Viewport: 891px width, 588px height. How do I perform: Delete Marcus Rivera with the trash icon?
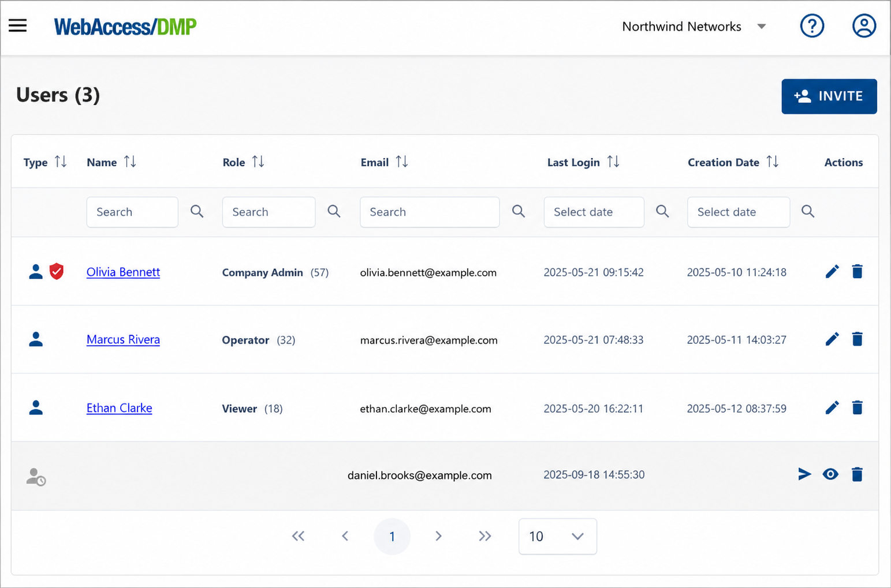click(857, 339)
